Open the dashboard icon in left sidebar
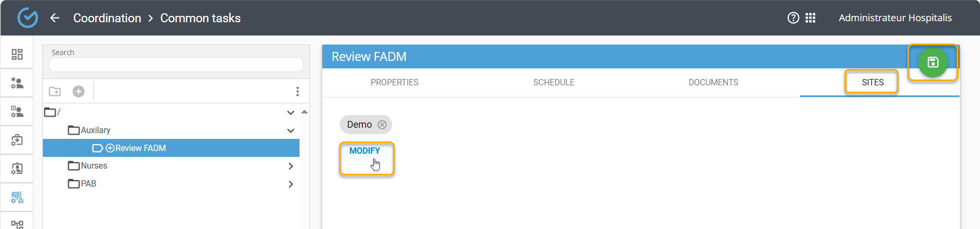 pos(17,54)
